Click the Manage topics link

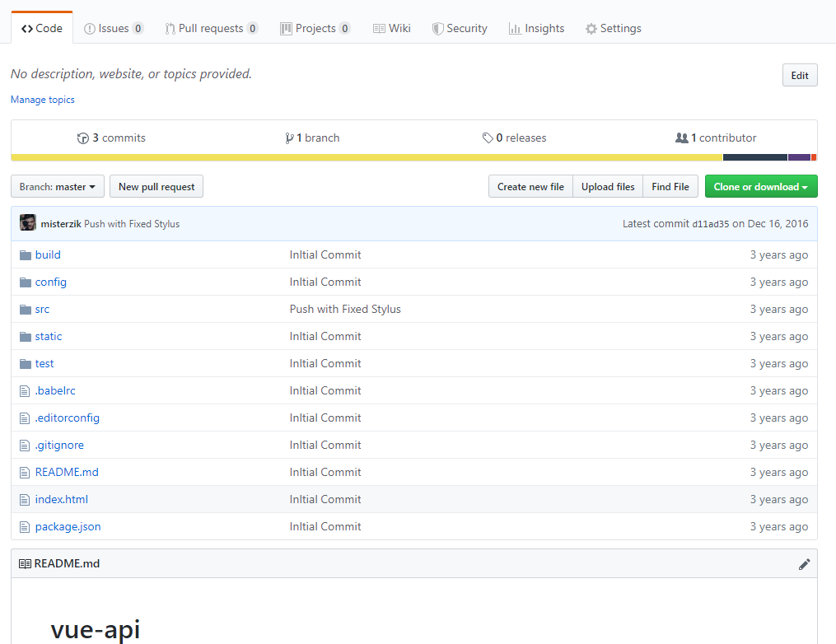tap(43, 100)
